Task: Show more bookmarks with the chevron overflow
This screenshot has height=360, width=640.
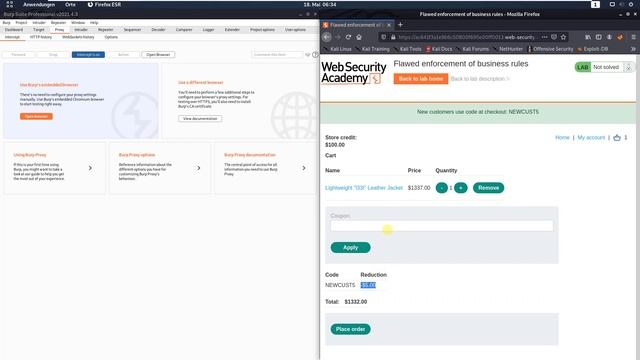Action: click(x=633, y=49)
